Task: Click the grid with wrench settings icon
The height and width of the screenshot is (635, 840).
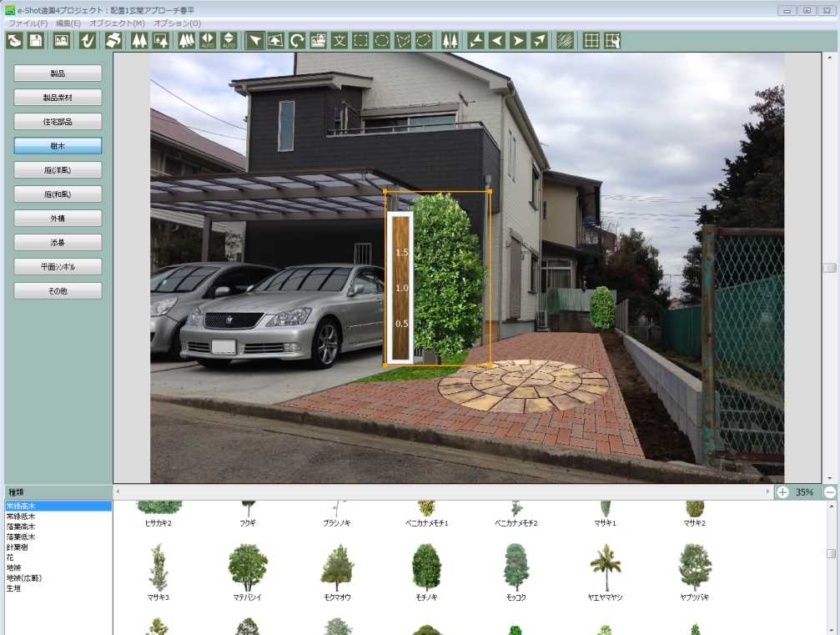Action: 612,41
